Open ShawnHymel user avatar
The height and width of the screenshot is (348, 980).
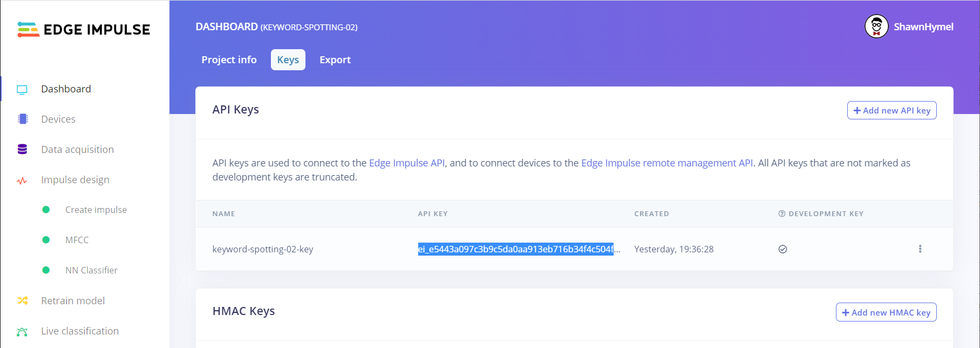(x=876, y=26)
